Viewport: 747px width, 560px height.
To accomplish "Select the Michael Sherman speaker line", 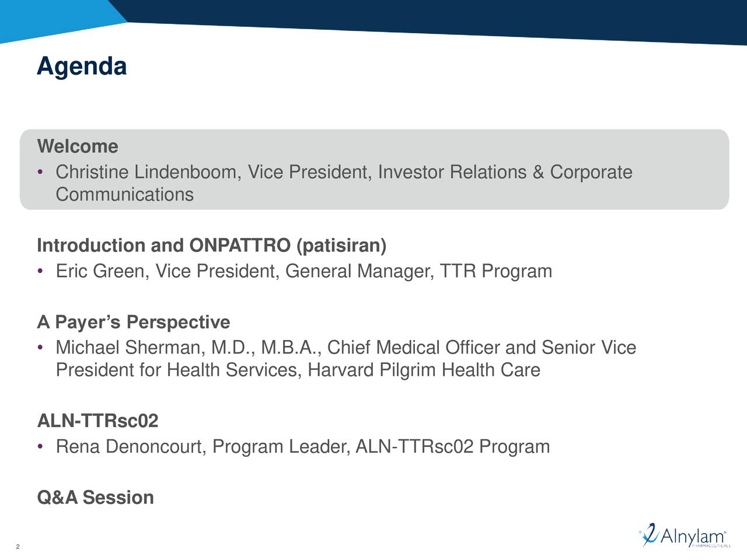I will (x=345, y=348).
